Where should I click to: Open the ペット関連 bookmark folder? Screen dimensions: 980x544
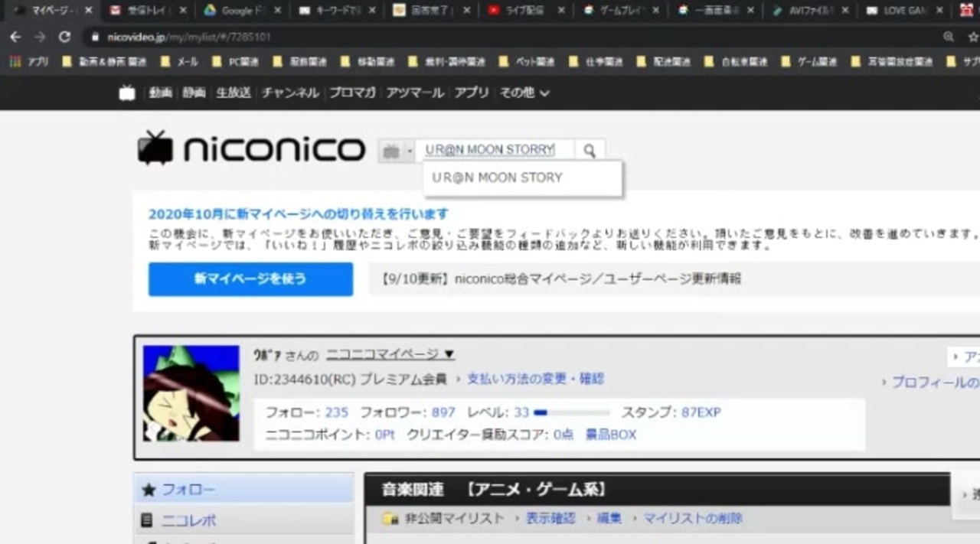[525, 62]
